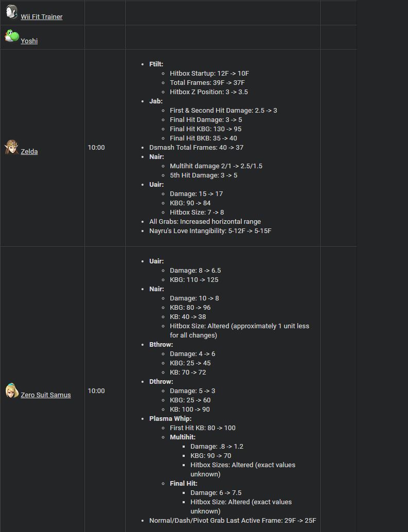Open the Yoshi link
This screenshot has height=532, width=408.
(x=29, y=41)
